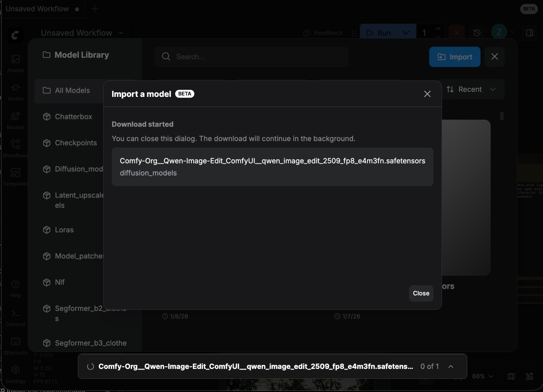Open the Models sidebar panel
Screen dimensions: 543x392
tap(15, 119)
